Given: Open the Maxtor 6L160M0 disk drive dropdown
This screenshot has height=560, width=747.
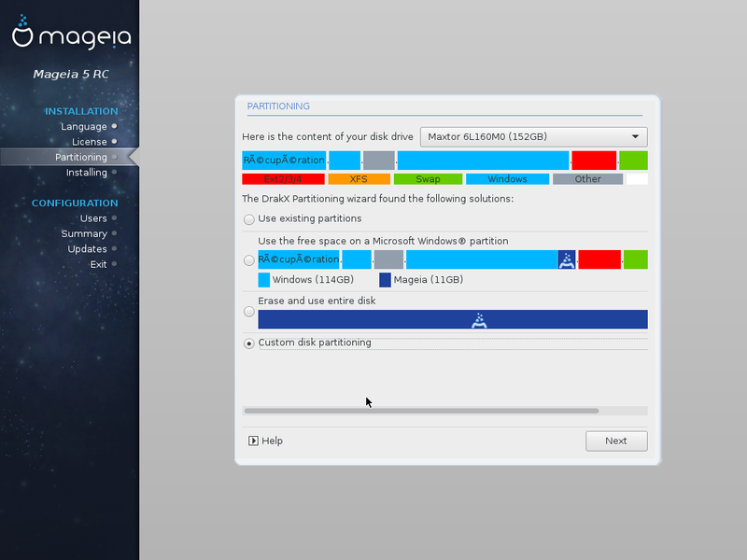Looking at the screenshot, I should click(x=533, y=137).
